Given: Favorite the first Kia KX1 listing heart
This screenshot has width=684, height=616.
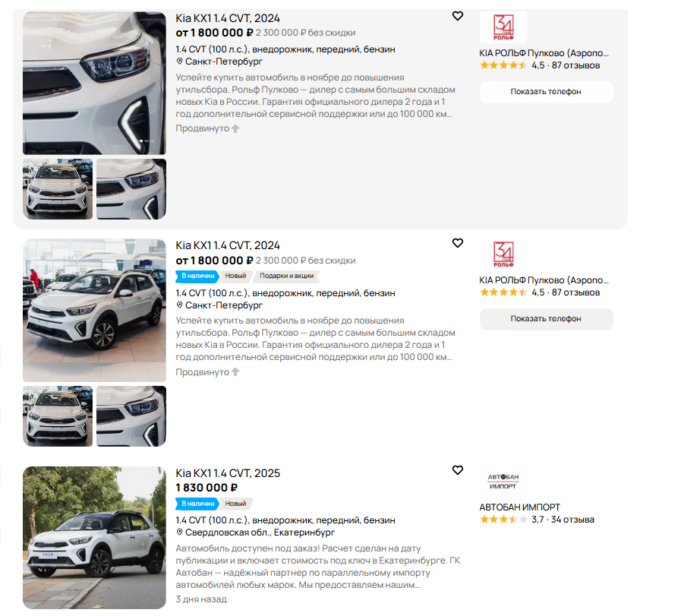Looking at the screenshot, I should (x=457, y=16).
